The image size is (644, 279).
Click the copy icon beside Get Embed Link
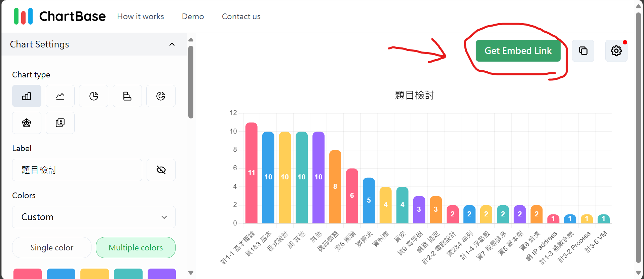583,51
